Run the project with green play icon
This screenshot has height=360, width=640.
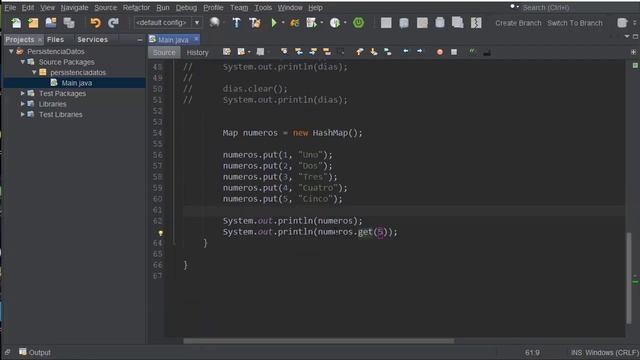[274, 23]
